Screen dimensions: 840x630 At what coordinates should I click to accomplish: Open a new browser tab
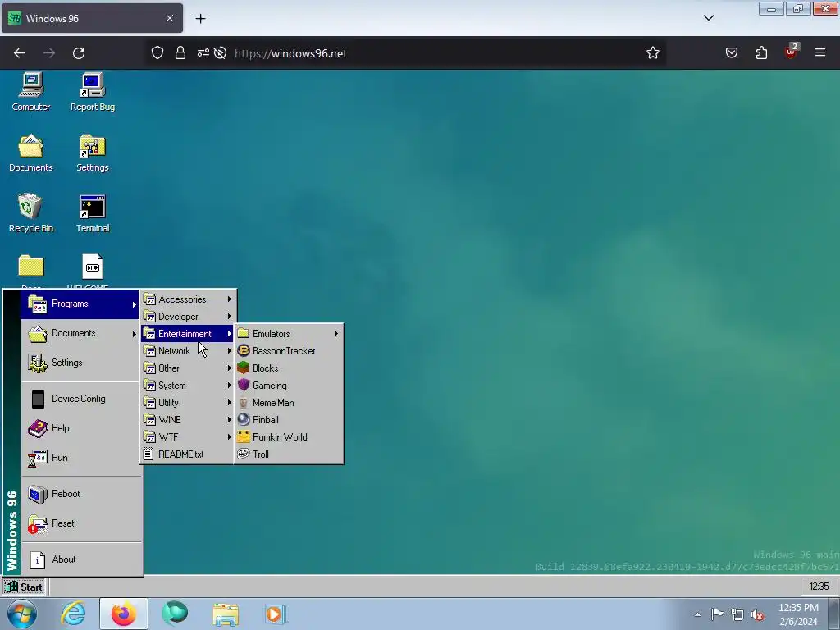pyautogui.click(x=200, y=18)
